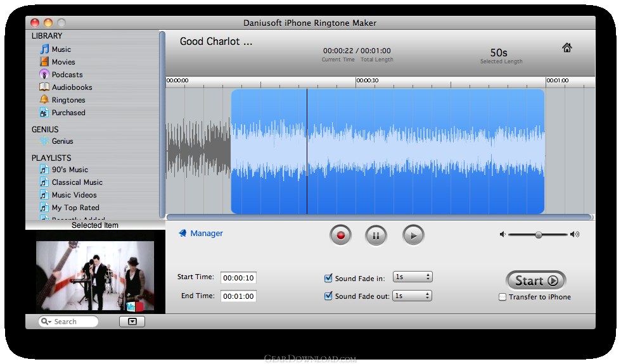Select Genius label in sidebar
This screenshot has width=621, height=364.
(63, 141)
